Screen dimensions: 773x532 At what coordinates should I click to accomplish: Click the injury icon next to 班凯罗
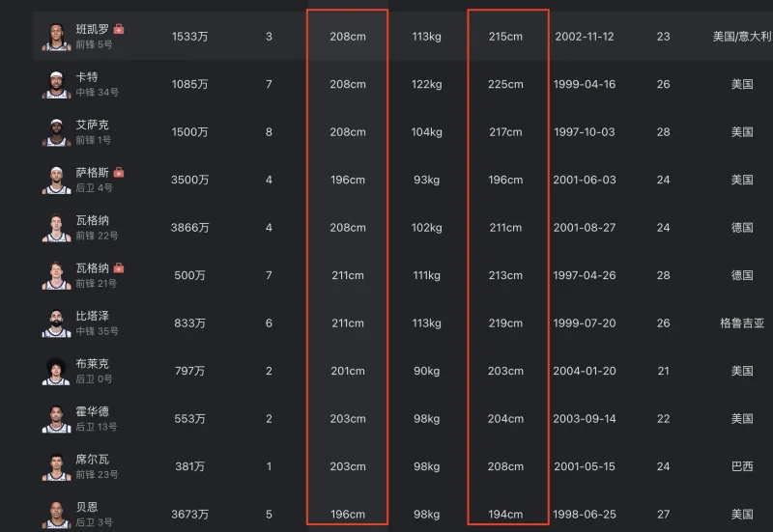coord(119,29)
